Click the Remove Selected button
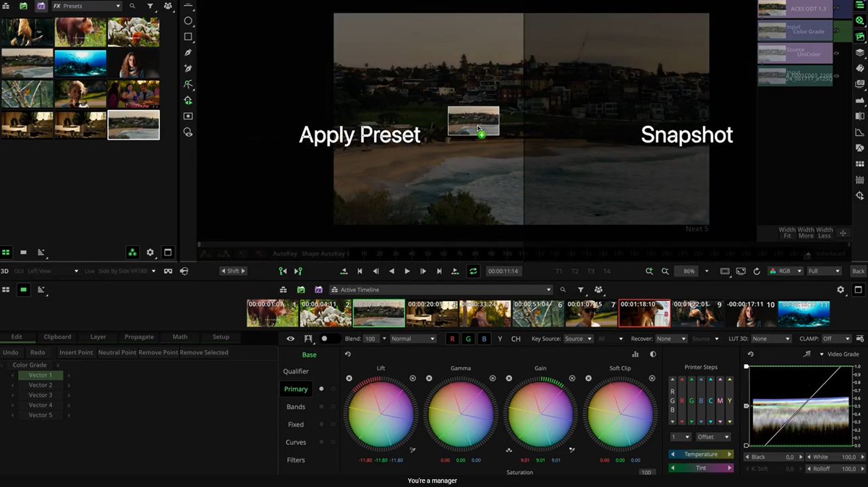 point(204,352)
